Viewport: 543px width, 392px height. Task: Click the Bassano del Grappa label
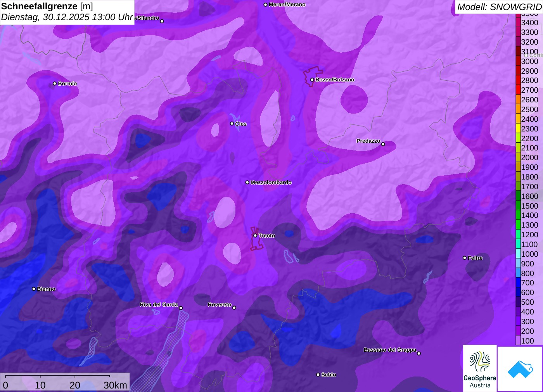389,350
